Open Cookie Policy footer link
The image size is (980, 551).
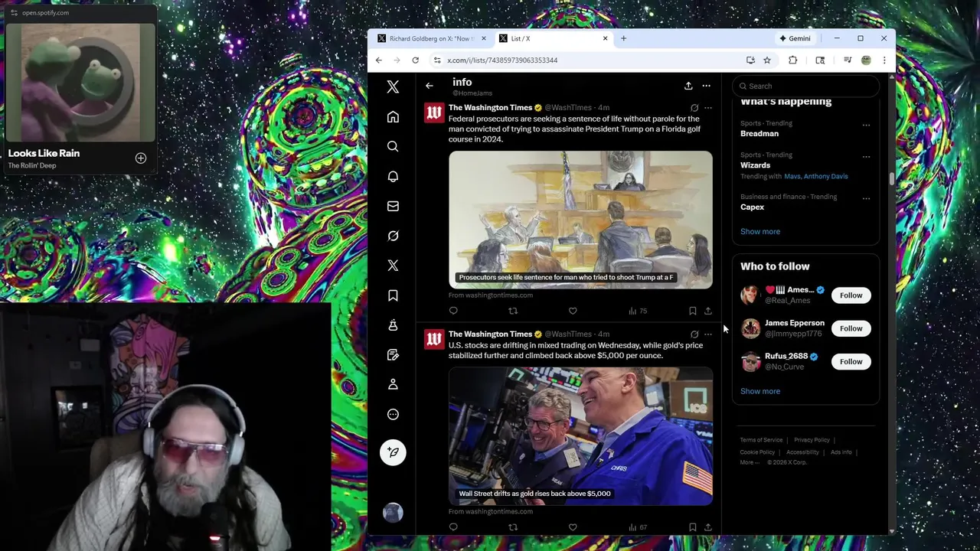[x=757, y=452]
